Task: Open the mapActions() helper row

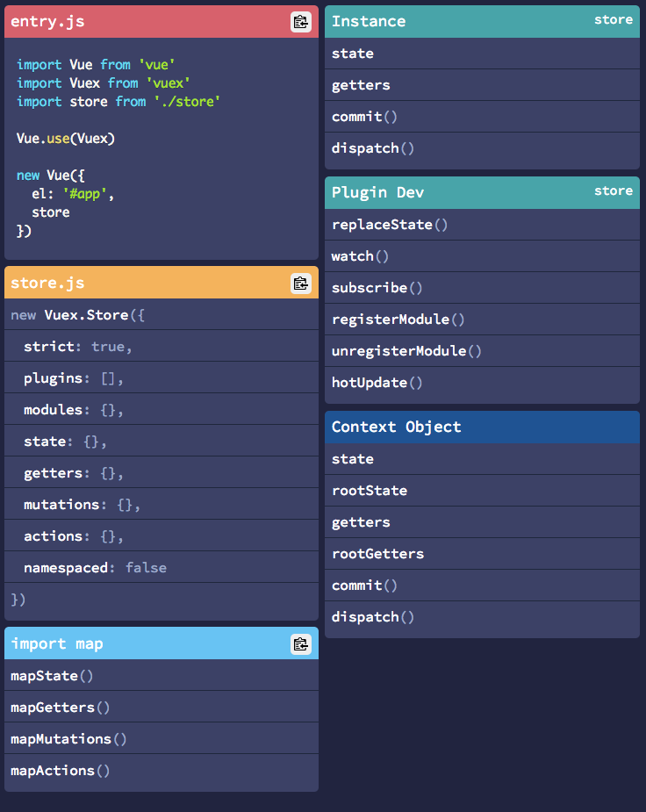Action: (161, 771)
